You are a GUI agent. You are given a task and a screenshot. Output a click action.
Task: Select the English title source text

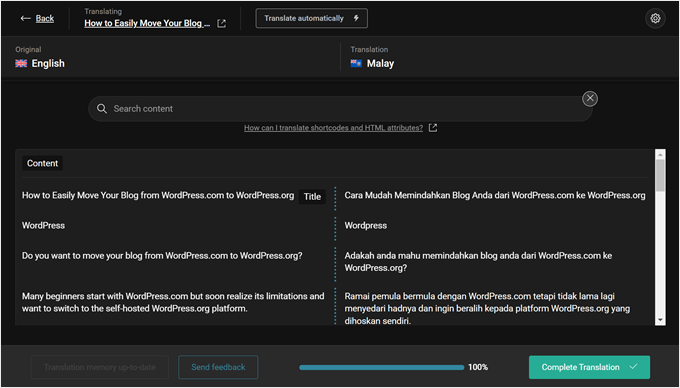[158, 196]
